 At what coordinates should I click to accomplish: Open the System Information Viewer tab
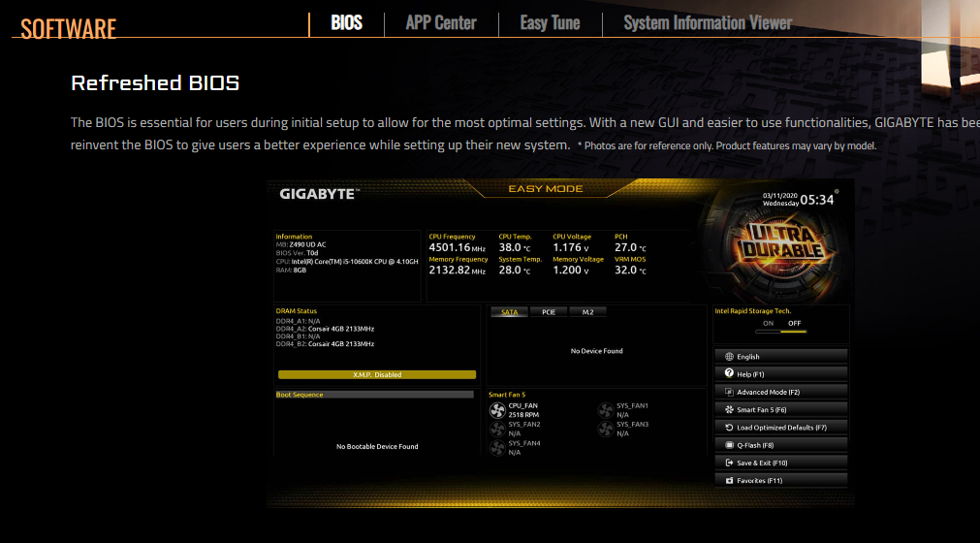(x=708, y=23)
